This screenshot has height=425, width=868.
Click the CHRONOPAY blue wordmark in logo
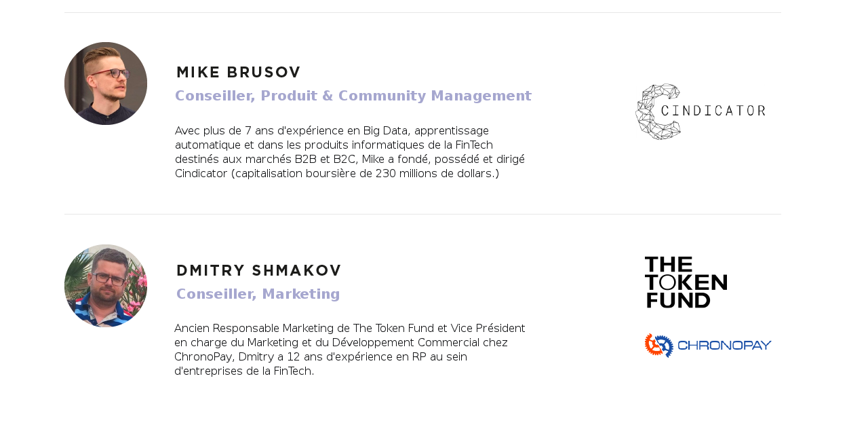pos(724,345)
